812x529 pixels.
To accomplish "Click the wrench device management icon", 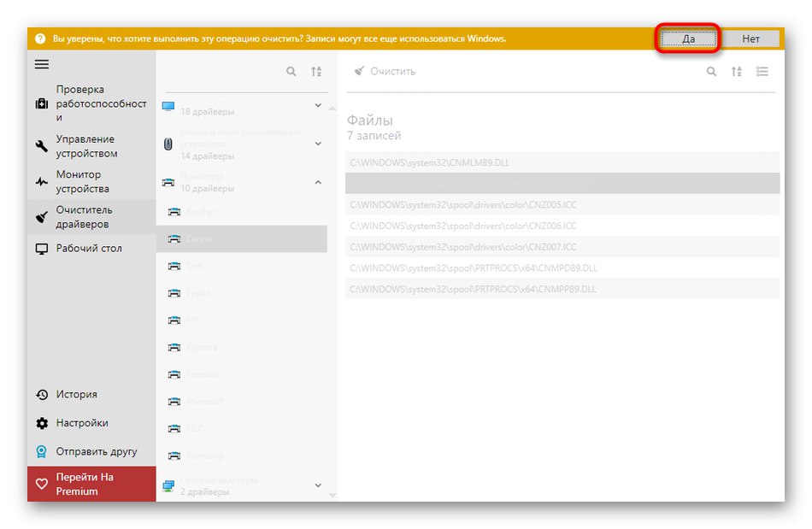I will tap(42, 146).
